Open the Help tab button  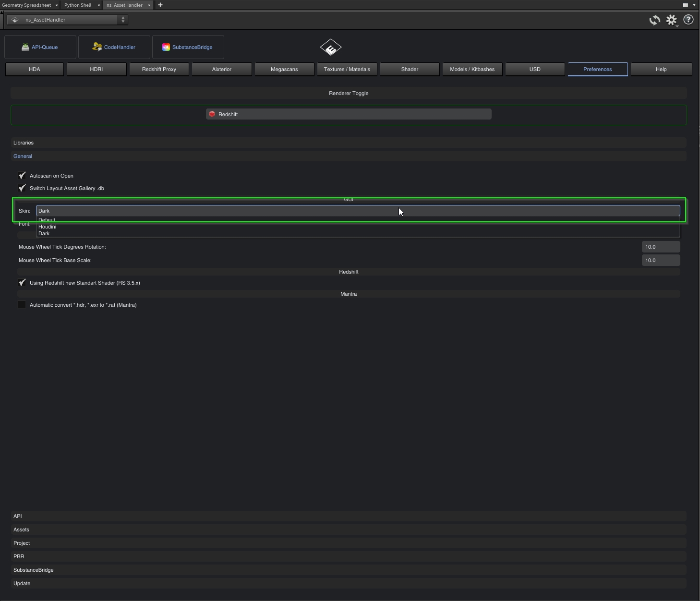(661, 69)
